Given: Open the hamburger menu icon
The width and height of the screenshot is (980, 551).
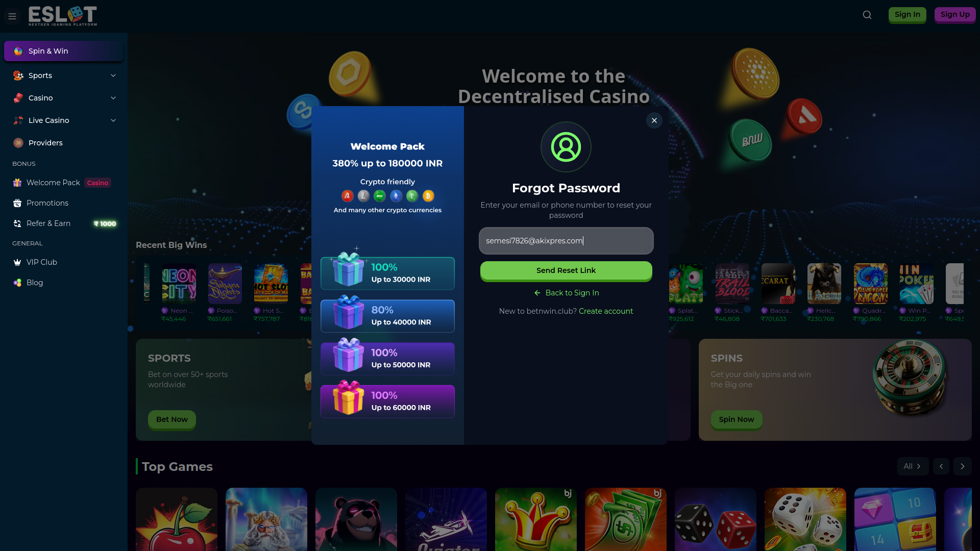Looking at the screenshot, I should [12, 16].
